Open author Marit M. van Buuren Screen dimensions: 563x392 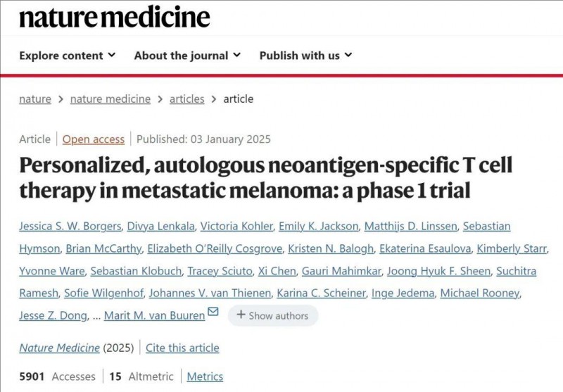click(x=154, y=315)
